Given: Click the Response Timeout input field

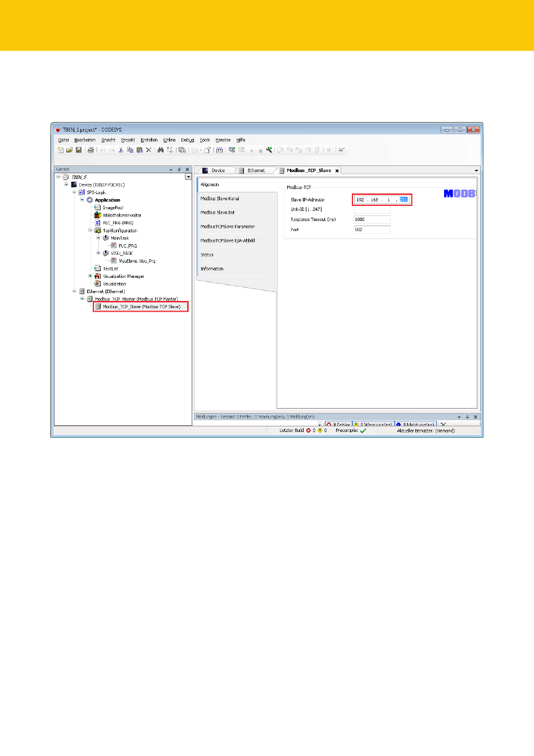Looking at the screenshot, I should pos(372,219).
